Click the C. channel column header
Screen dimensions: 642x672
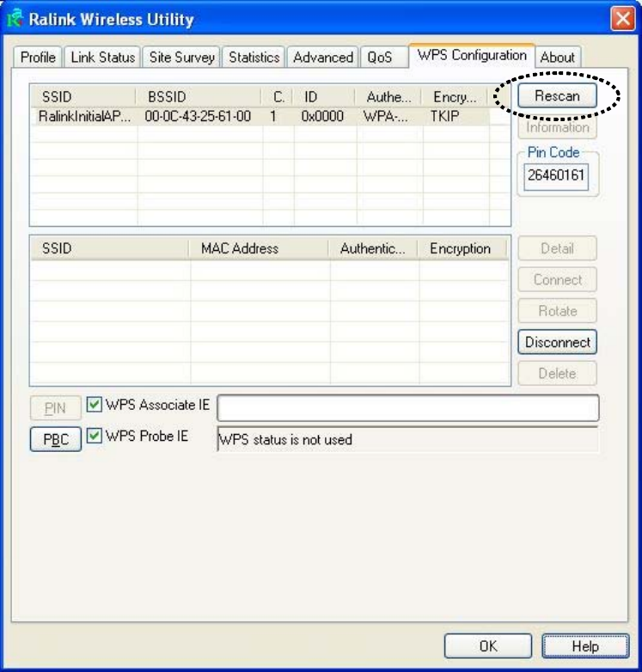coord(277,97)
